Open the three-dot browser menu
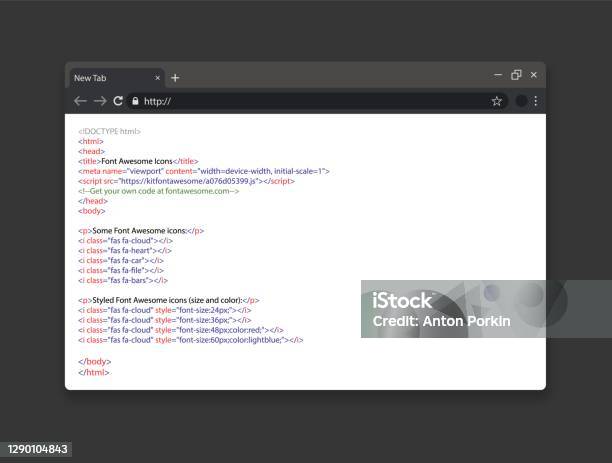Viewport: 612px width, 463px height. [x=536, y=101]
